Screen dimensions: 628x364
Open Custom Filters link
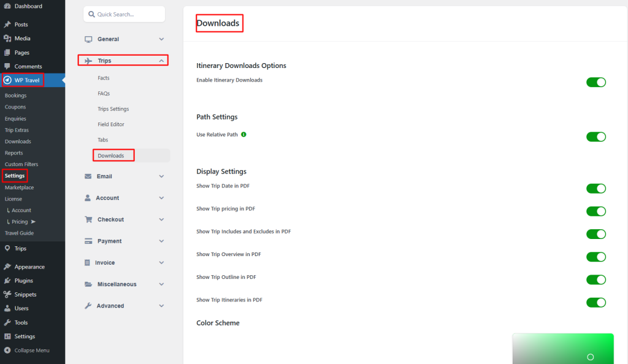(21, 164)
